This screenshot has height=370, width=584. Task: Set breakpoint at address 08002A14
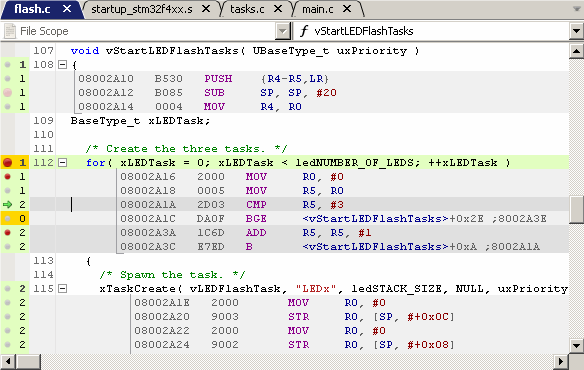(x=7, y=107)
